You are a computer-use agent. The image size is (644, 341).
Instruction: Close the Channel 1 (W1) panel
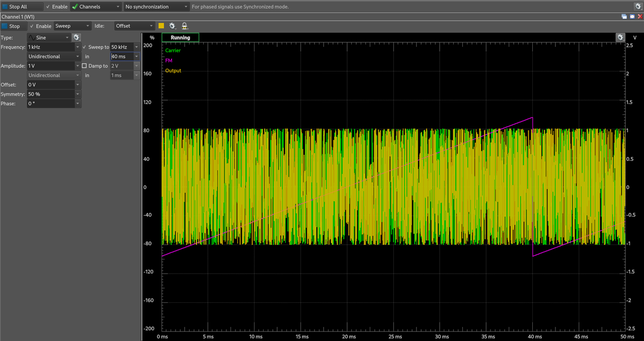point(640,17)
